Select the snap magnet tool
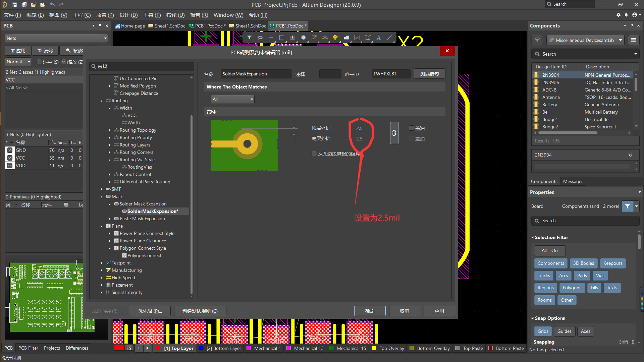The height and width of the screenshot is (362, 644). tap(260, 38)
